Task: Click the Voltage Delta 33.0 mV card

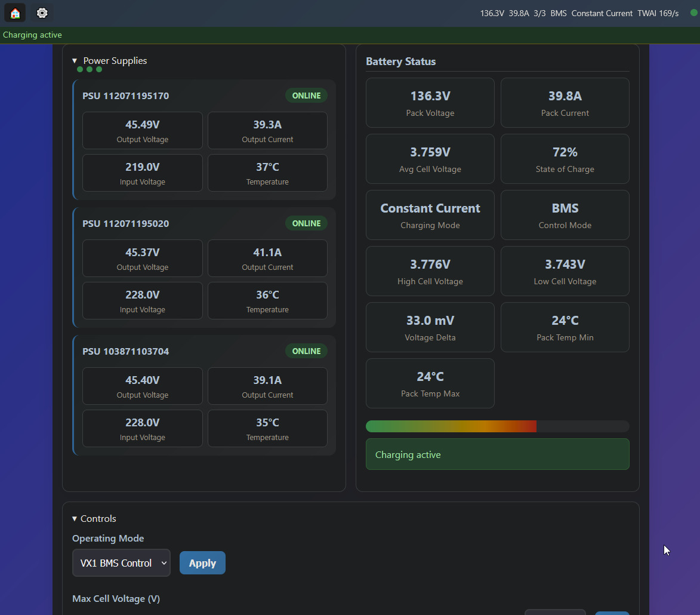Action: 430,327
